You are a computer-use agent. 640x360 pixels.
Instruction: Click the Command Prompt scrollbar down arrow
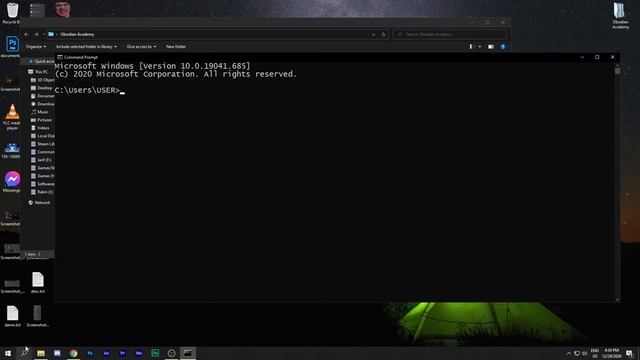coord(617,300)
